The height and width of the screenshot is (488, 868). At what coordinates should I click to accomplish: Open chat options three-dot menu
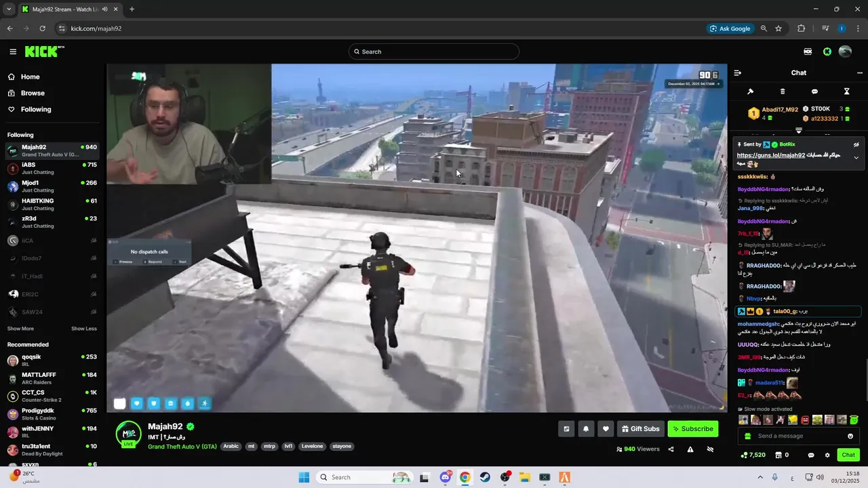coord(860,73)
